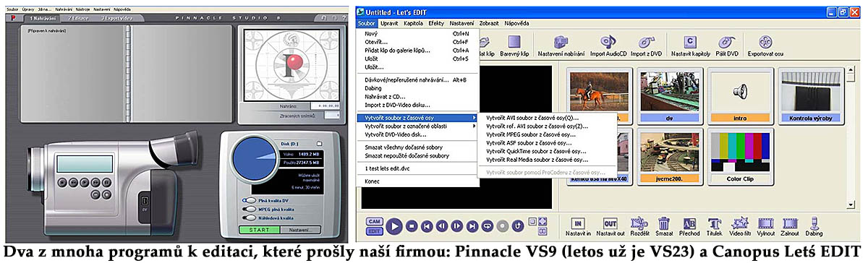Toggle the loop playback button
The image size is (868, 263).
coord(488,226)
